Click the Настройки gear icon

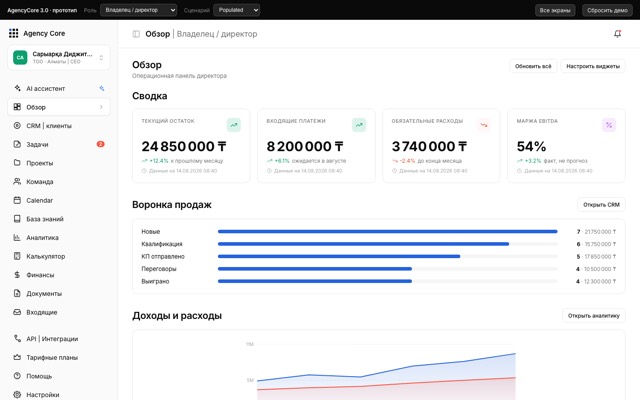coord(17,395)
